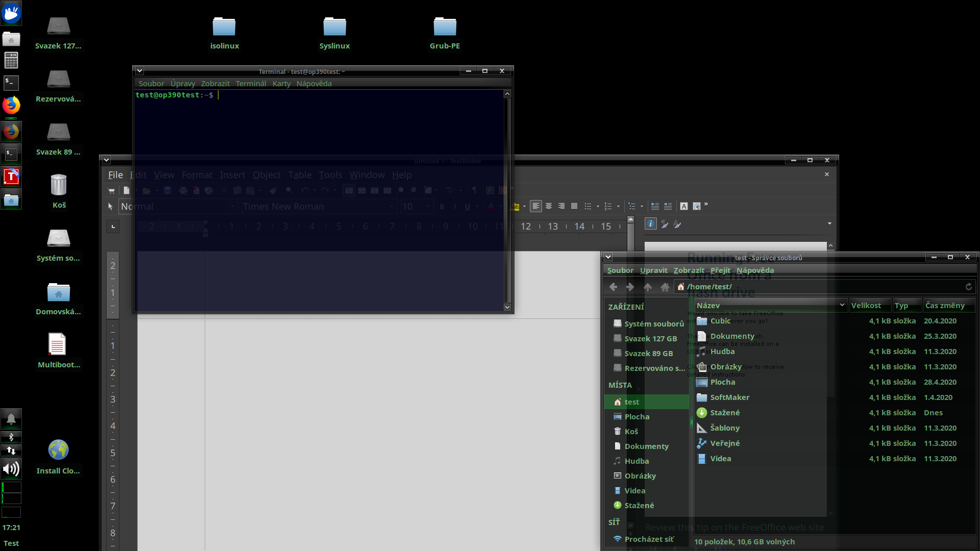Select Stažené in the places sidebar

tap(639, 505)
